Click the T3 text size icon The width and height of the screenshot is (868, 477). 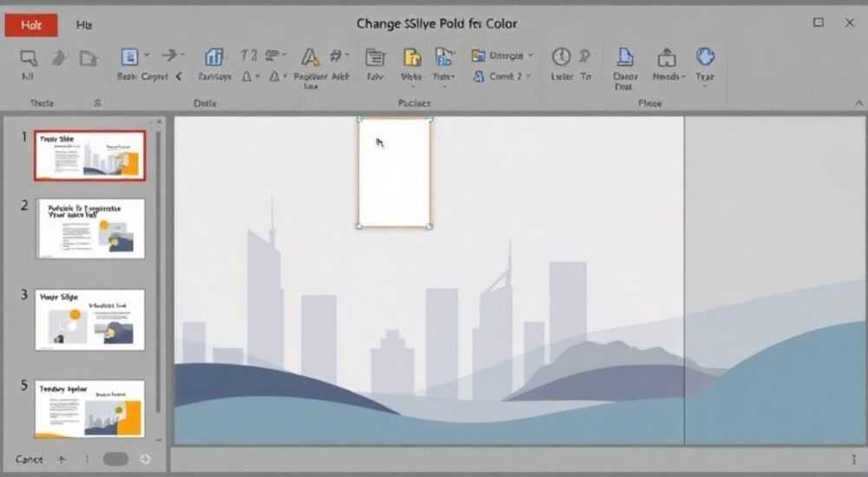click(x=248, y=56)
